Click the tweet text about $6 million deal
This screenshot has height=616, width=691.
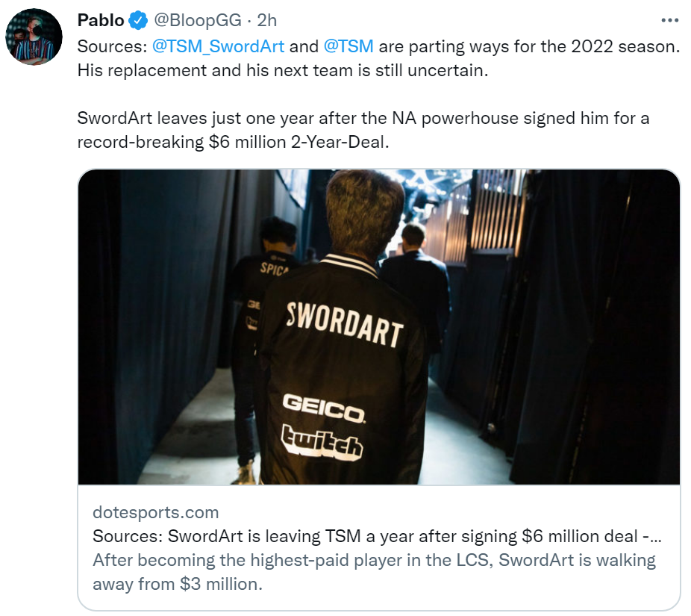(363, 130)
